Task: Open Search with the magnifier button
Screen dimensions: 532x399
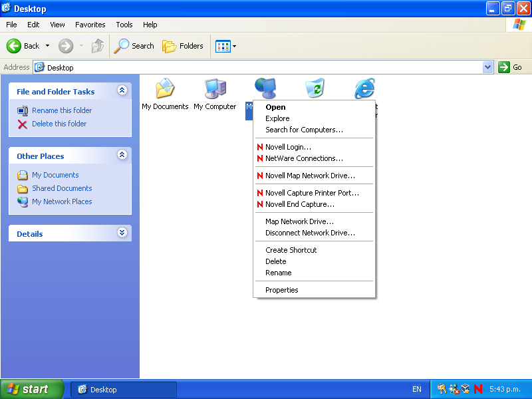Action: coord(134,46)
